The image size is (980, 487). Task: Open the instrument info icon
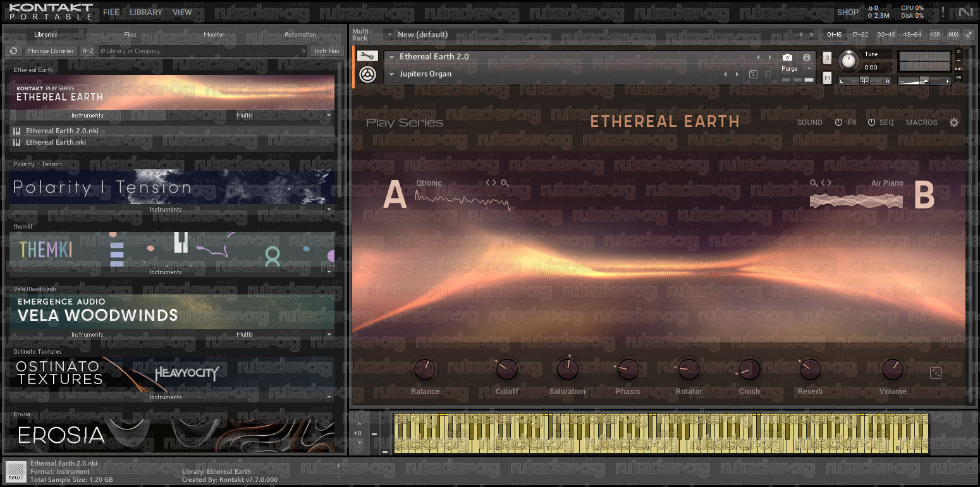[807, 57]
